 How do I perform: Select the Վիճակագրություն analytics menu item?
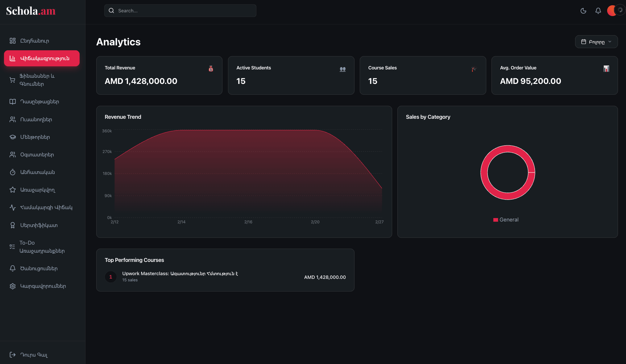tap(42, 58)
